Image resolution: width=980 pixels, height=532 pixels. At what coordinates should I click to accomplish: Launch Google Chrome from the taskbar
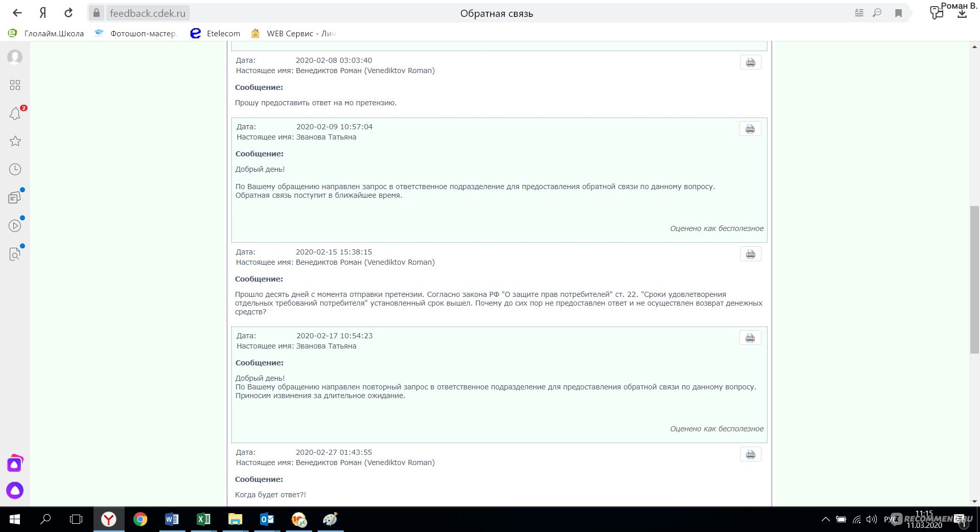pos(140,519)
